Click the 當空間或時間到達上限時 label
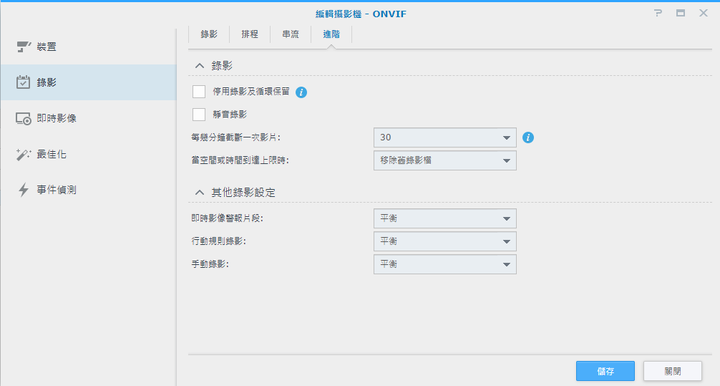720x386 pixels. point(240,160)
